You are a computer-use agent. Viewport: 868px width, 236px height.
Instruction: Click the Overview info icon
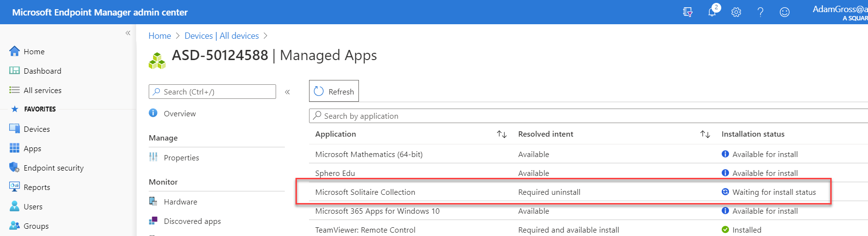[153, 113]
